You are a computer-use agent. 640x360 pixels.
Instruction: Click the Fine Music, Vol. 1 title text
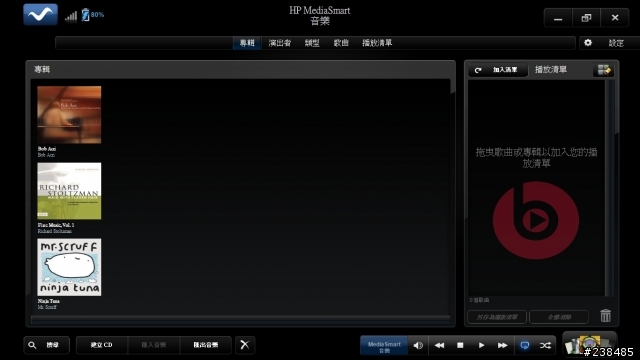(x=56, y=225)
